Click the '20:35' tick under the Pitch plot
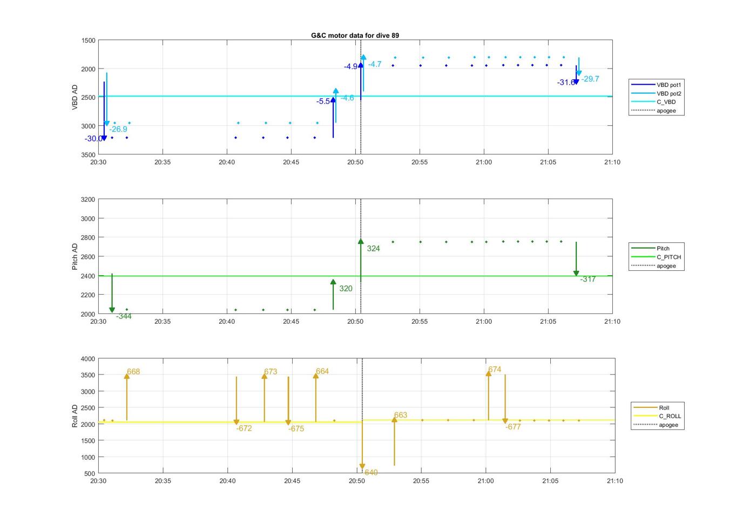Image resolution: width=756 pixels, height=532 pixels. click(x=163, y=321)
